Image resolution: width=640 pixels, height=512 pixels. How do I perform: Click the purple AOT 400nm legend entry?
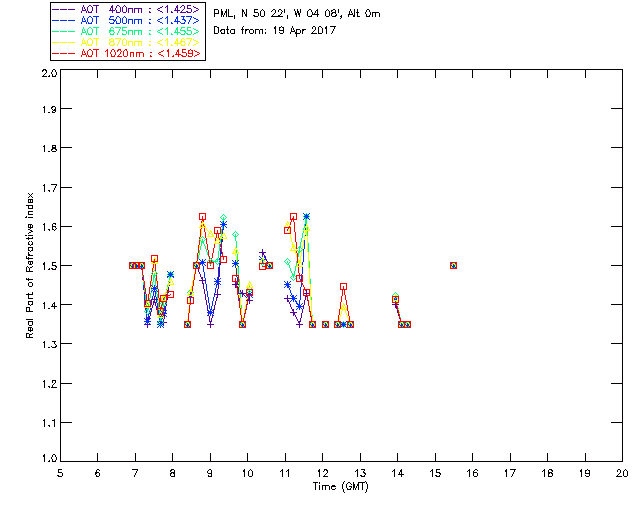coord(127,9)
